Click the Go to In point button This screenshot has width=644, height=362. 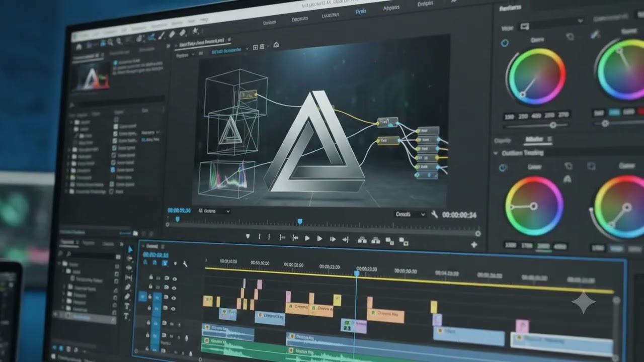(282, 237)
